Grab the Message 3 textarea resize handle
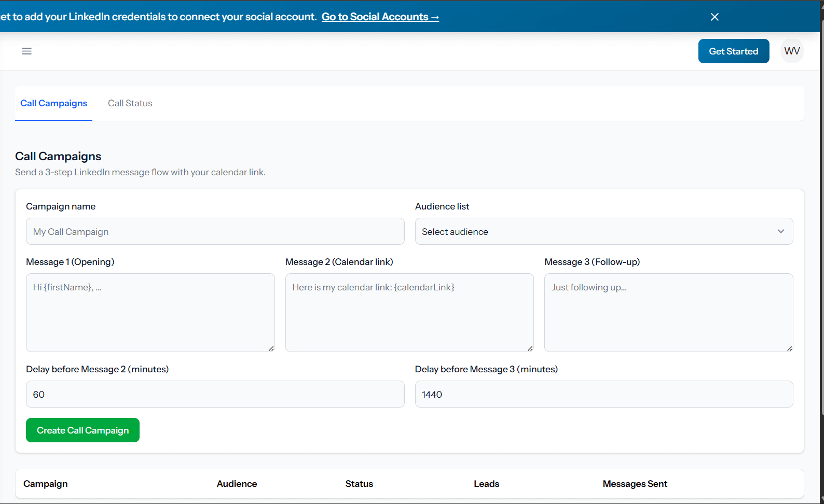Viewport: 824px width, 504px height. coord(789,348)
